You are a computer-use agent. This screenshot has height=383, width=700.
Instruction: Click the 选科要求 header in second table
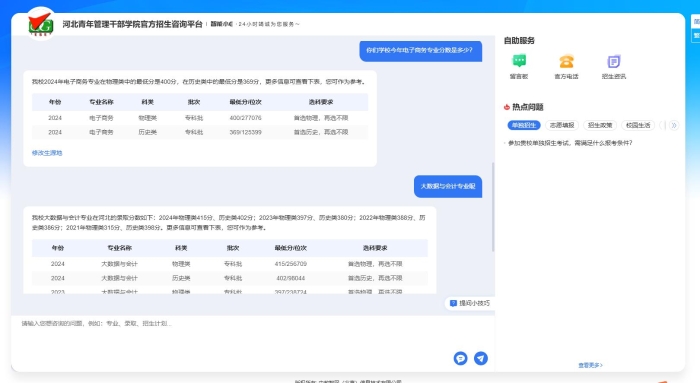[x=375, y=248]
